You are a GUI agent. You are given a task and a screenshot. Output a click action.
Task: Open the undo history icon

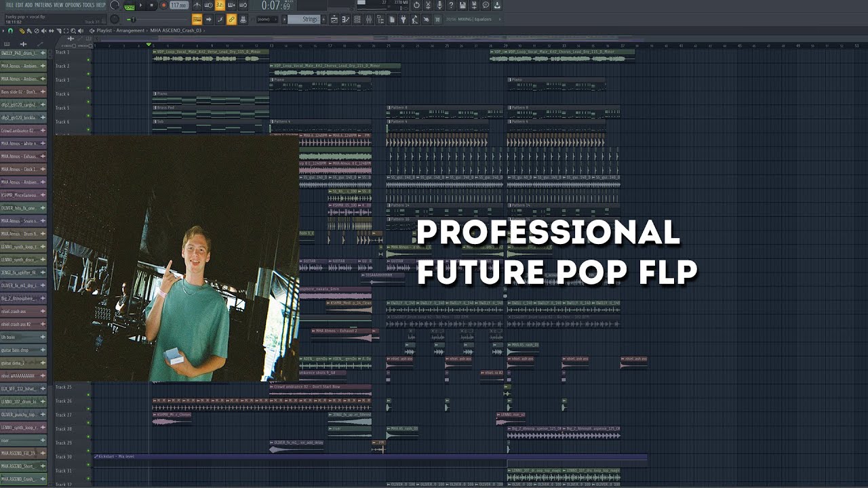coord(416,5)
